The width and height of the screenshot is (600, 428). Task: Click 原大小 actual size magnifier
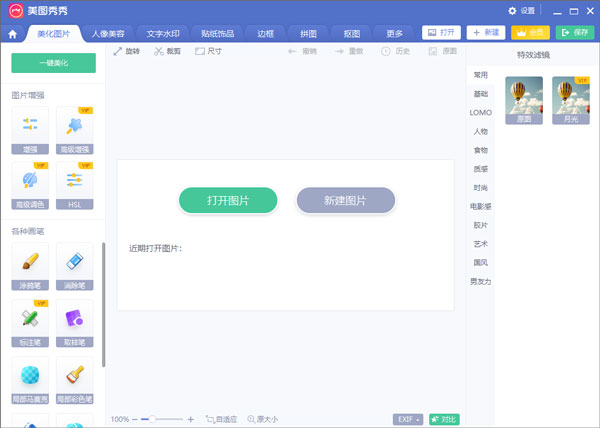pos(262,420)
